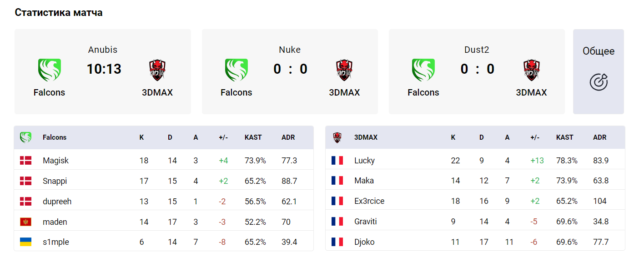Click the French flag next to Lucky
644x268 pixels.
pyautogui.click(x=337, y=160)
